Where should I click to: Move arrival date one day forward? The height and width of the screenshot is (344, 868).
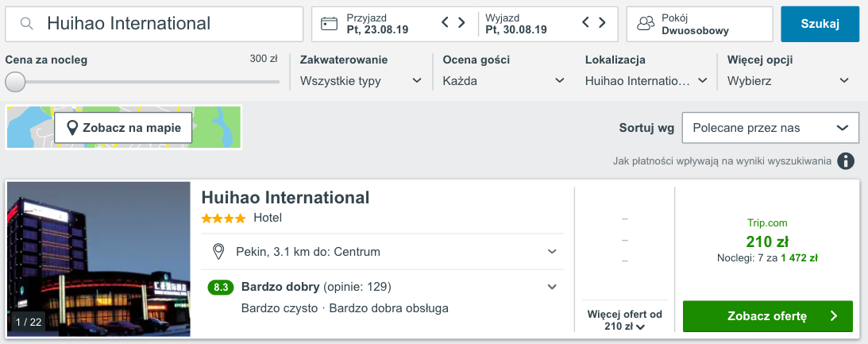tap(461, 23)
